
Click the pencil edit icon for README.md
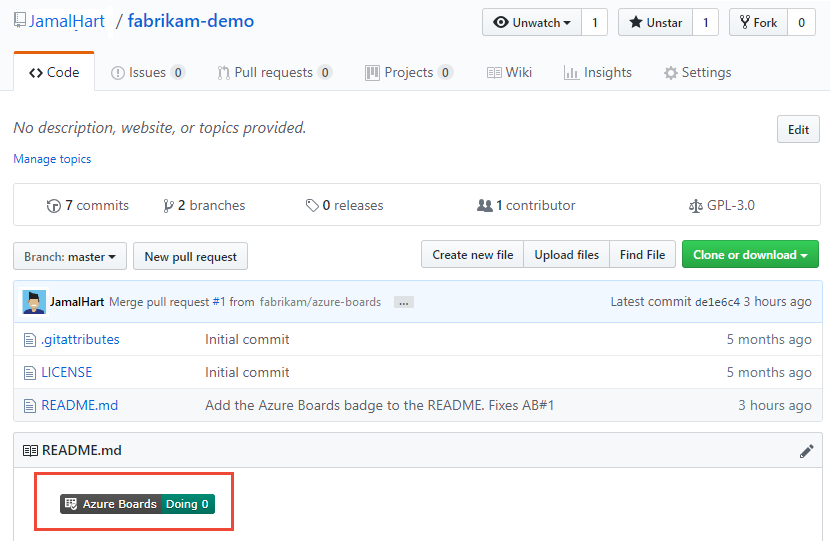coord(806,451)
